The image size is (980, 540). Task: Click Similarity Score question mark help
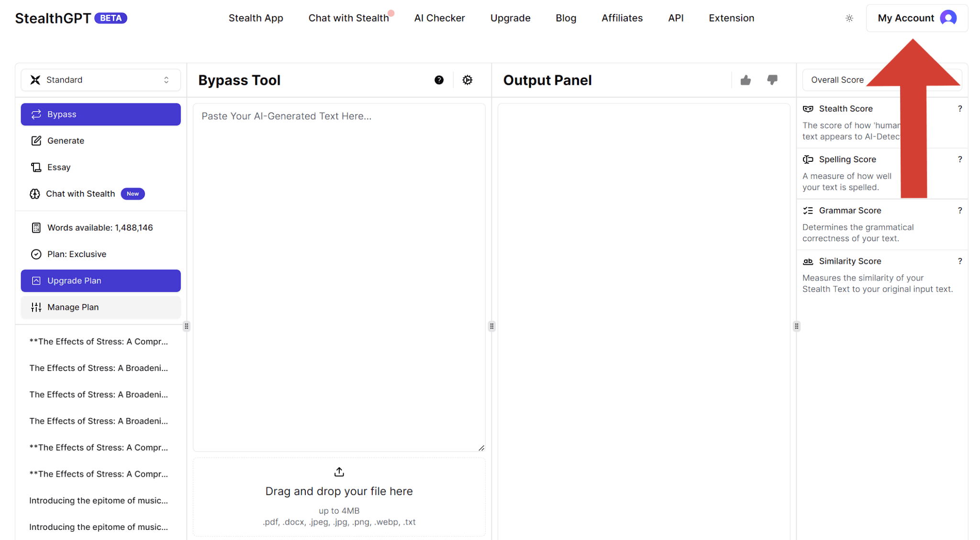click(959, 261)
